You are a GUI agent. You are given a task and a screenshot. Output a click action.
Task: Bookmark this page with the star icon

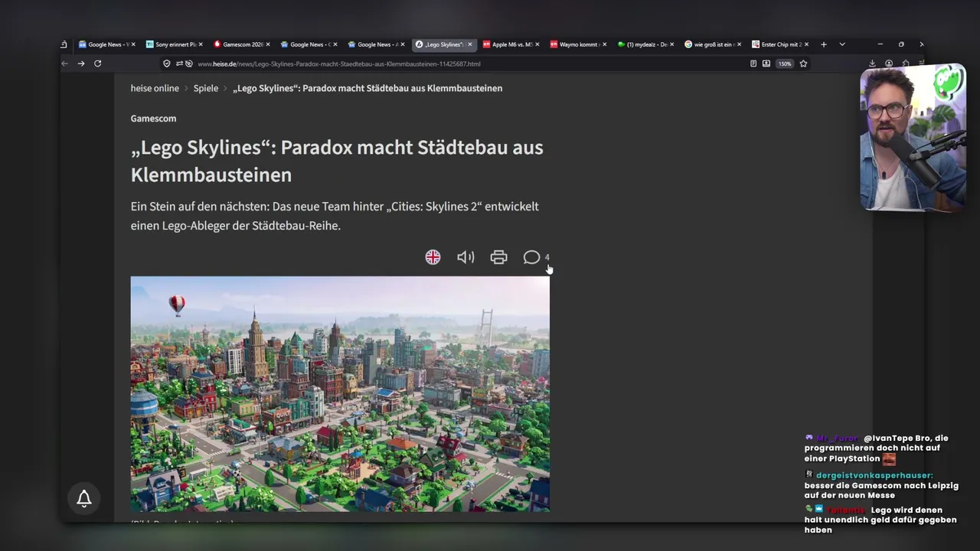click(803, 64)
